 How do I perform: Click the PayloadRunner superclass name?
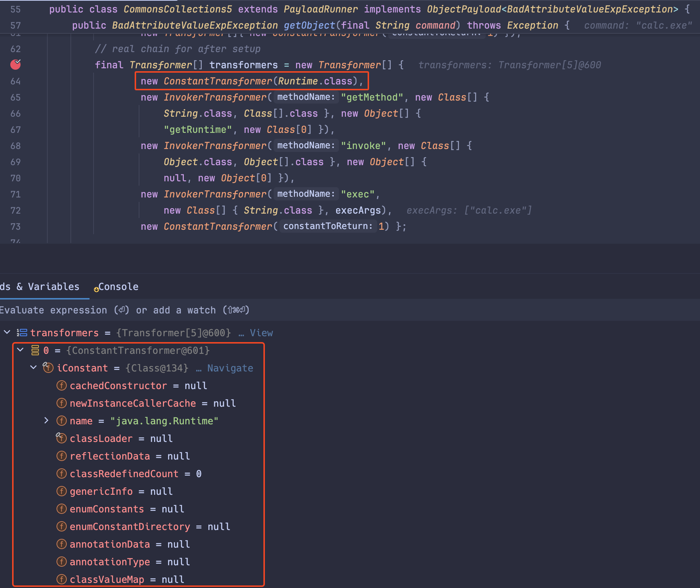point(321,9)
